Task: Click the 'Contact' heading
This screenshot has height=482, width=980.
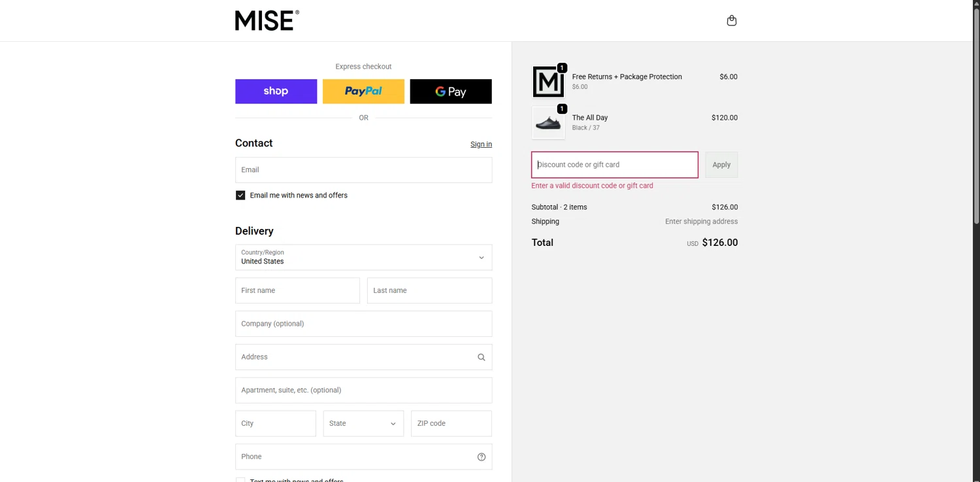Action: pyautogui.click(x=253, y=143)
